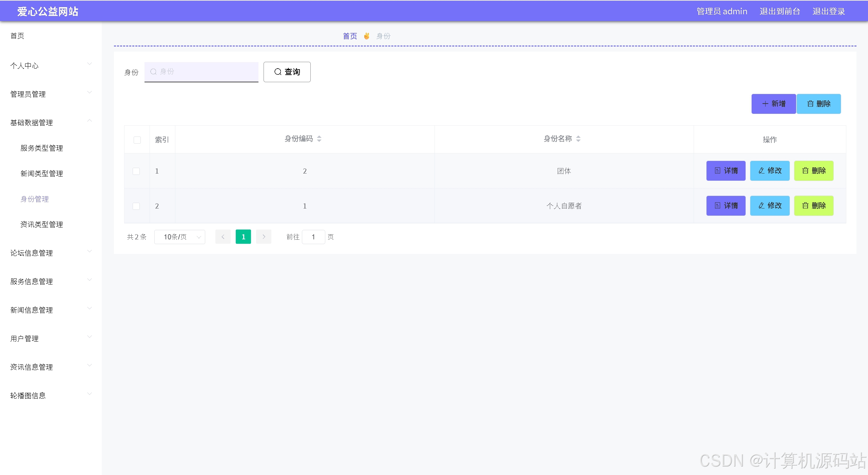Screen dimensions: 868x475
Task: Collapse the 基础数据管理 sidebar menu
Action: 51,123
